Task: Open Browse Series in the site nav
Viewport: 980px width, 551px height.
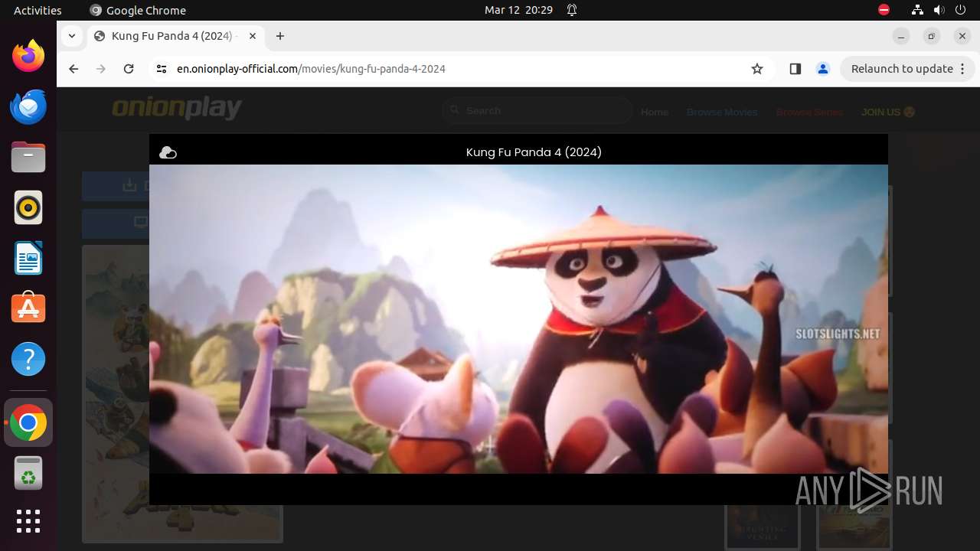Action: [x=809, y=112]
